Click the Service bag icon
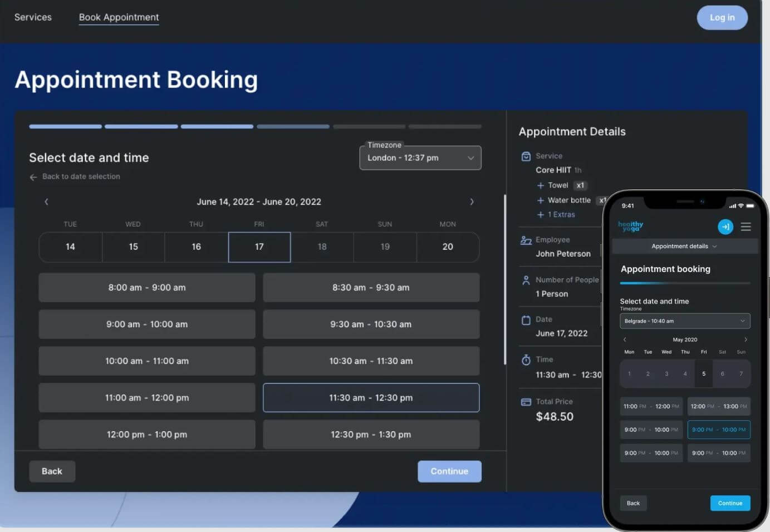The image size is (770, 532). coord(526,156)
